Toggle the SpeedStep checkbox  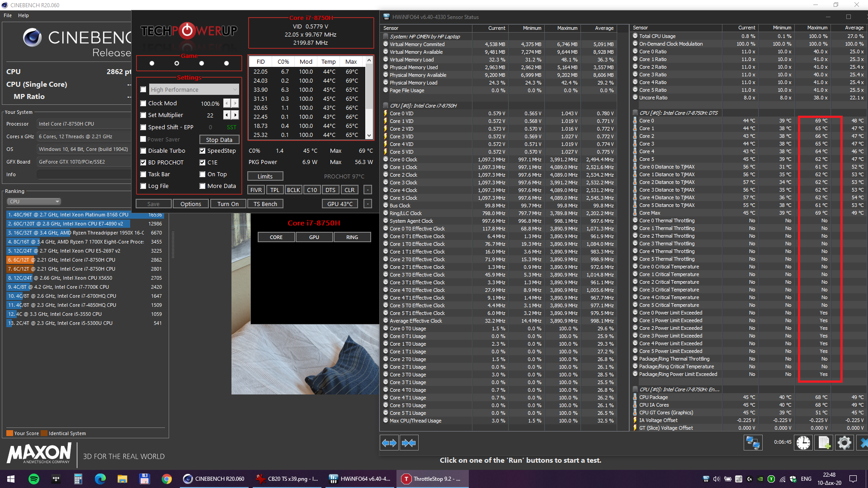pyautogui.click(x=203, y=151)
